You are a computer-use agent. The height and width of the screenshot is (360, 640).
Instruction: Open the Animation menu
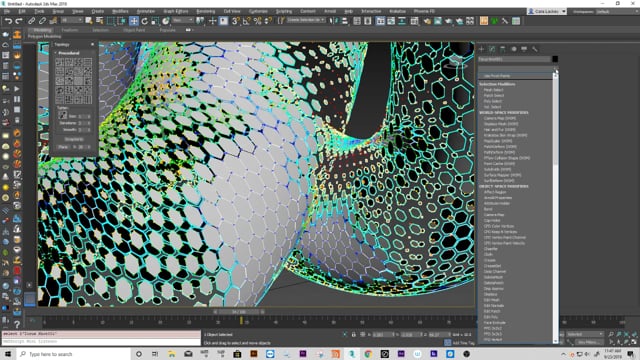pos(146,11)
